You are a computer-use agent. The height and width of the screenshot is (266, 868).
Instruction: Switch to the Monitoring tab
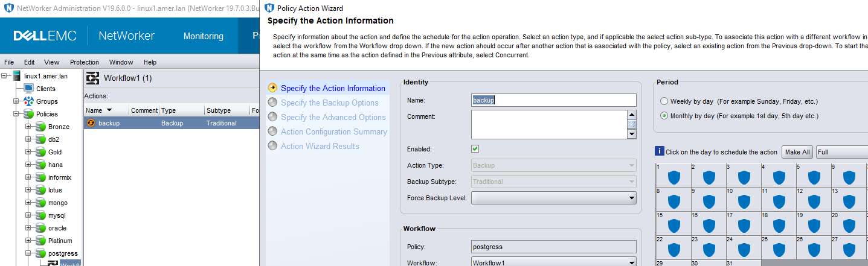203,36
